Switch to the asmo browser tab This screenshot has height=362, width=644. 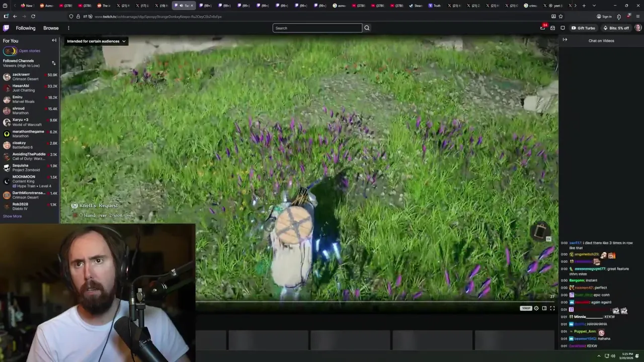click(340, 6)
